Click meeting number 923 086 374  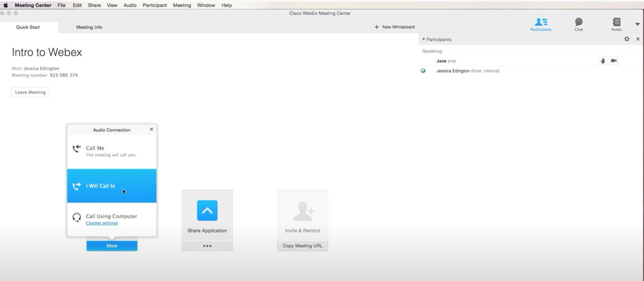click(63, 75)
